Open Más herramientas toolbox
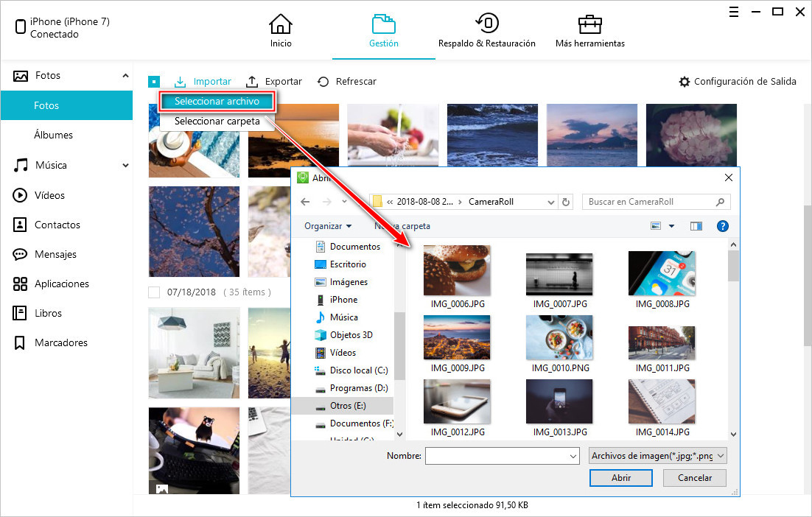Viewport: 812px width, 517px height. point(589,32)
